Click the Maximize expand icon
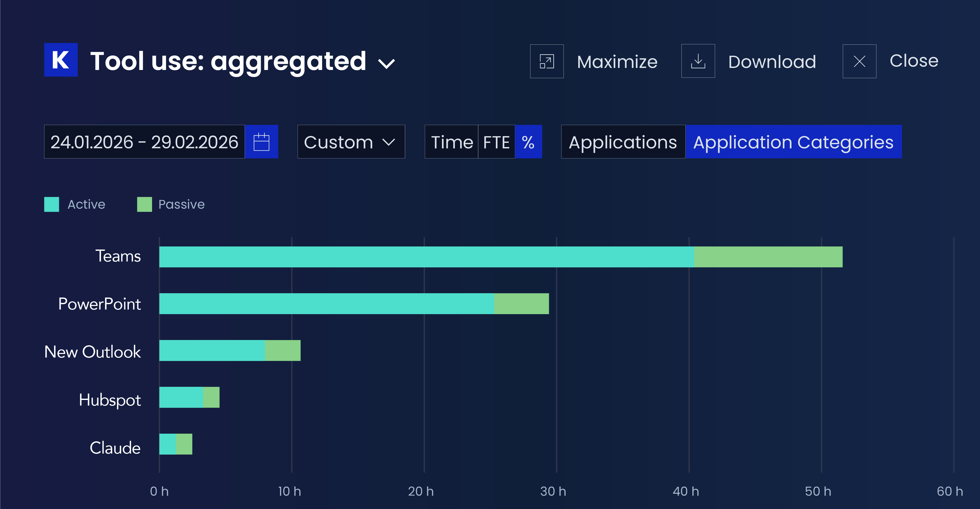 (x=547, y=61)
